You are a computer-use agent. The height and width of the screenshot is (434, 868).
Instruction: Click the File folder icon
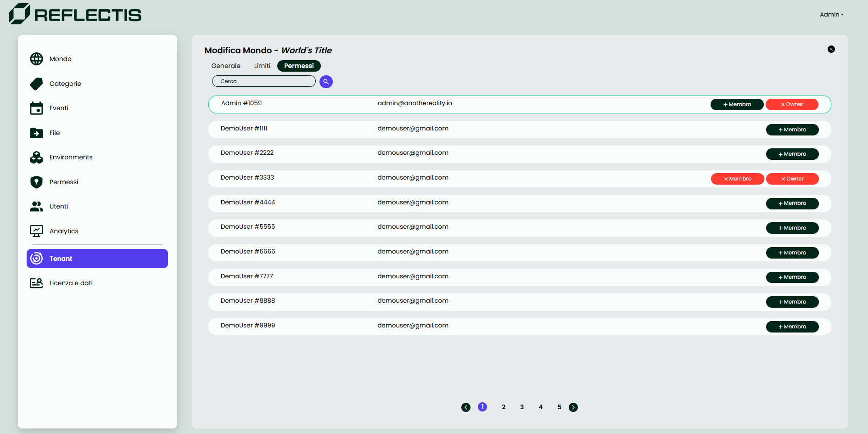coord(36,133)
